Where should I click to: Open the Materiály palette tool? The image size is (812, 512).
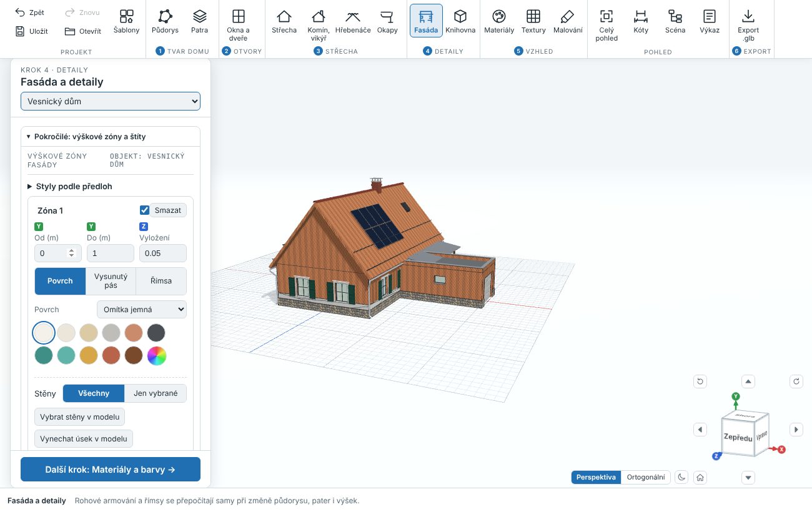(x=499, y=21)
